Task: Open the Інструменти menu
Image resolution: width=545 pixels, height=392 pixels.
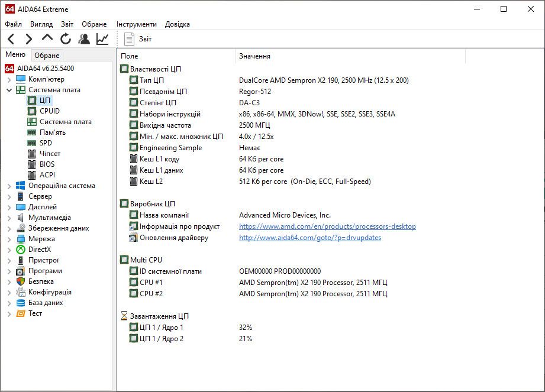Action: point(137,24)
